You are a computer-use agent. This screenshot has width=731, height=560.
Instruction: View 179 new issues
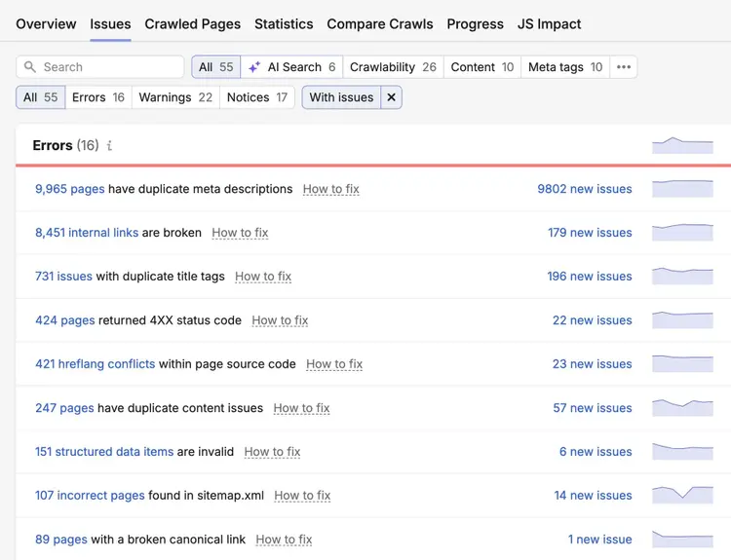pos(590,233)
